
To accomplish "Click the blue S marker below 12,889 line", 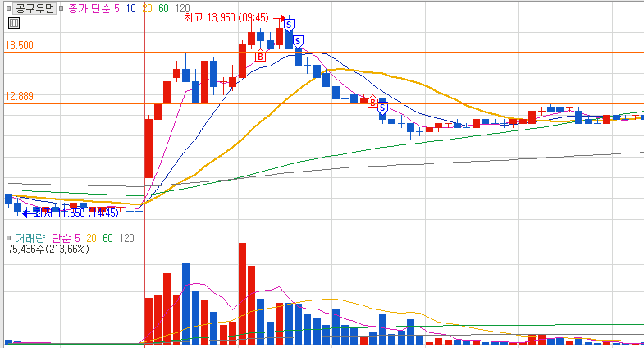I will coord(382,108).
